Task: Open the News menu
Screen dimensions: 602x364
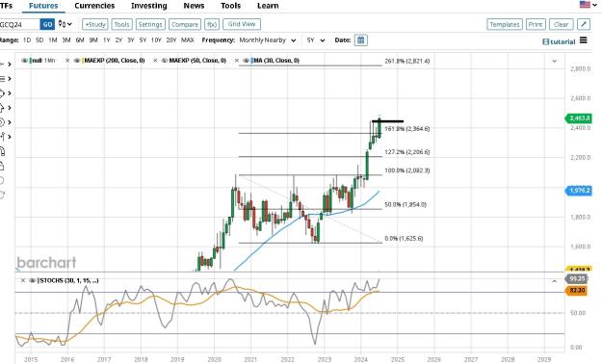Action: pyautogui.click(x=194, y=6)
